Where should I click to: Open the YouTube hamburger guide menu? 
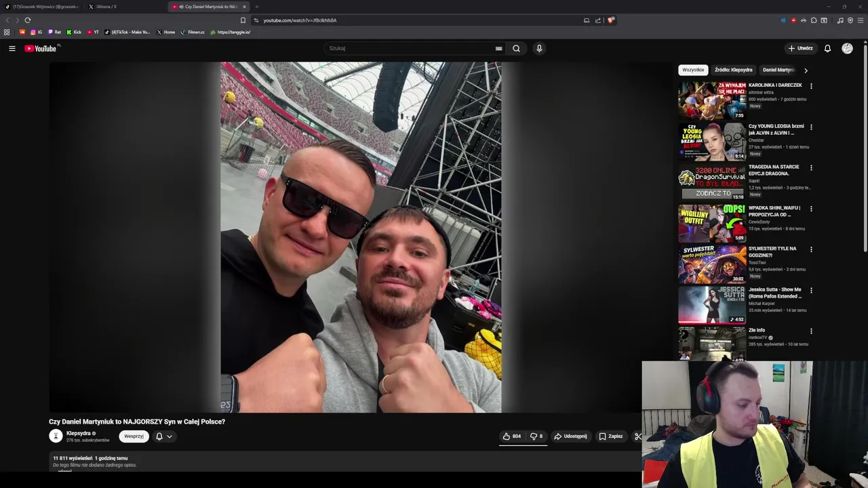pyautogui.click(x=12, y=48)
